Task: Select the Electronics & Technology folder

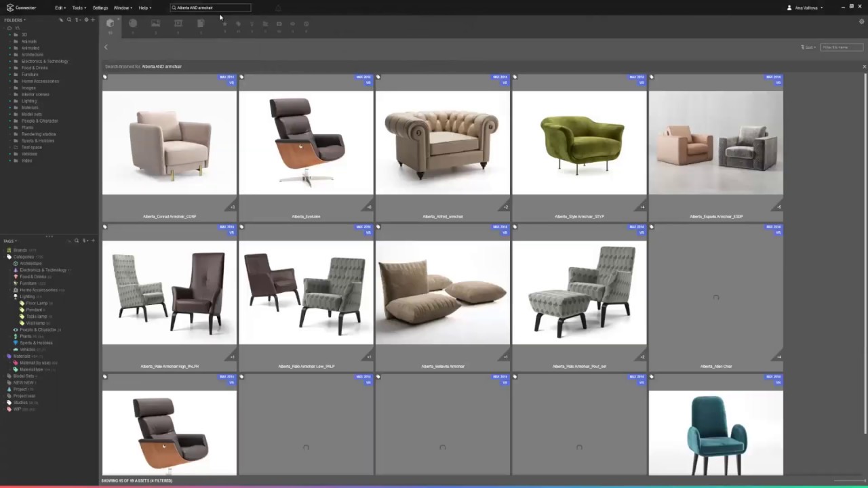Action: [45, 61]
